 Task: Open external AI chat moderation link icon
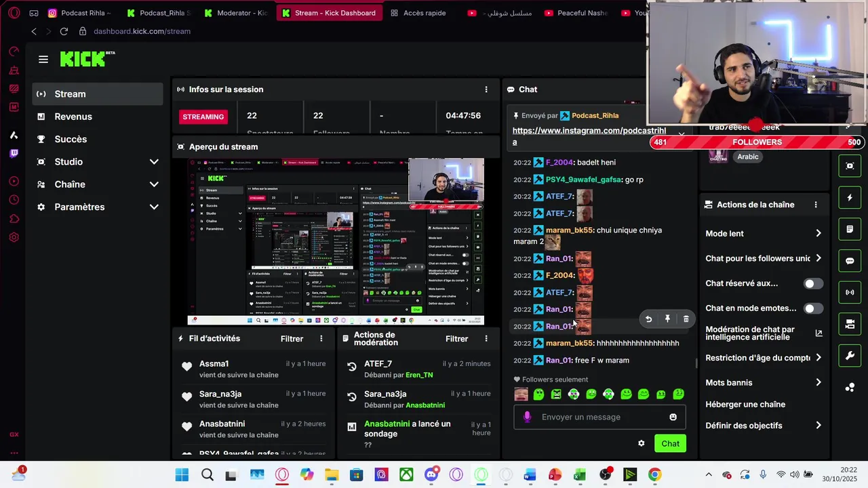coord(818,333)
